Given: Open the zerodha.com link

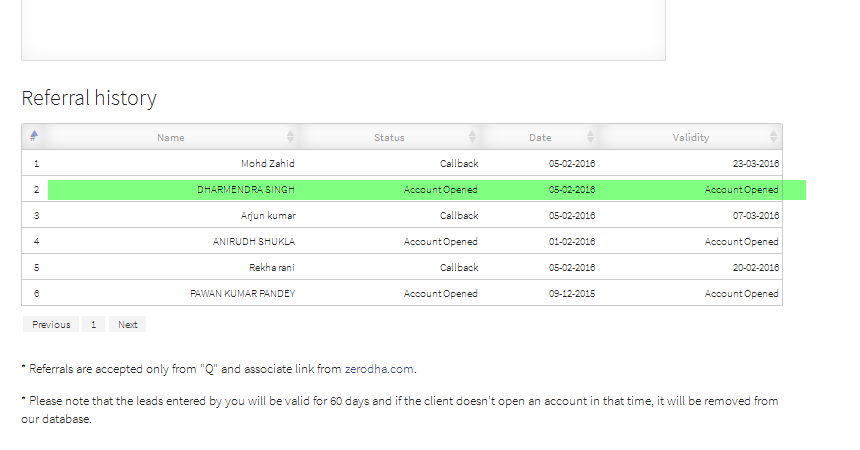Looking at the screenshot, I should [379, 369].
